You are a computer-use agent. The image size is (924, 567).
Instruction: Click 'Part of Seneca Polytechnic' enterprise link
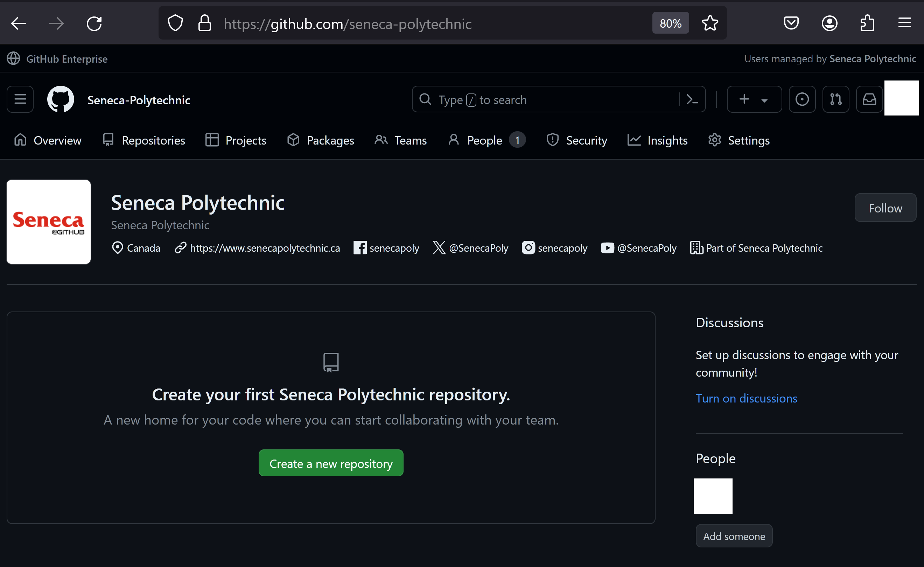(764, 248)
